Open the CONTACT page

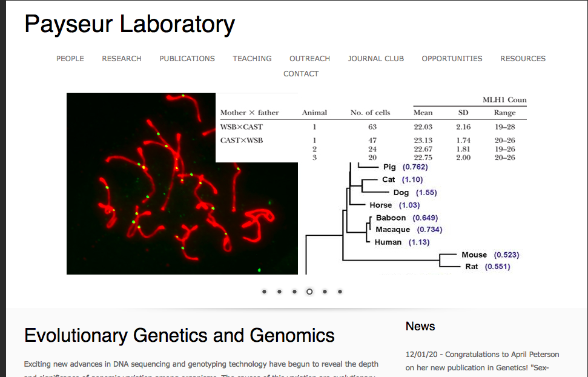click(x=301, y=74)
